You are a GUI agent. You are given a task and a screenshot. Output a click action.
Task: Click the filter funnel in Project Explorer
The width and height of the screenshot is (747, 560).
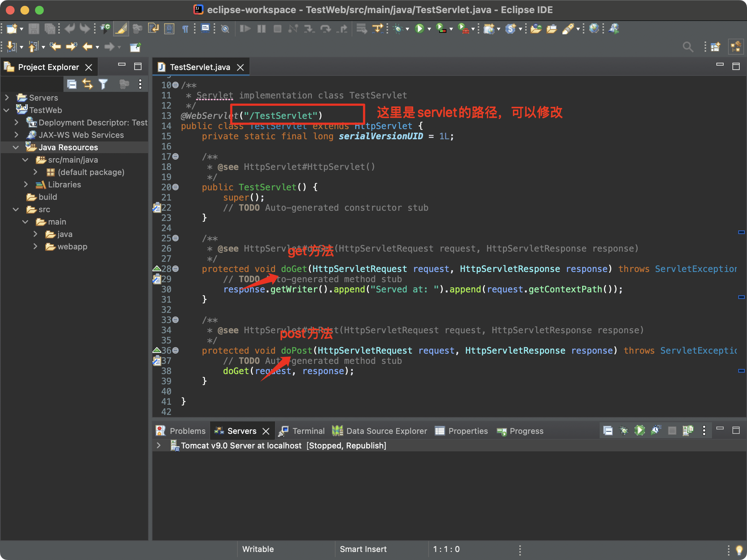point(103,84)
